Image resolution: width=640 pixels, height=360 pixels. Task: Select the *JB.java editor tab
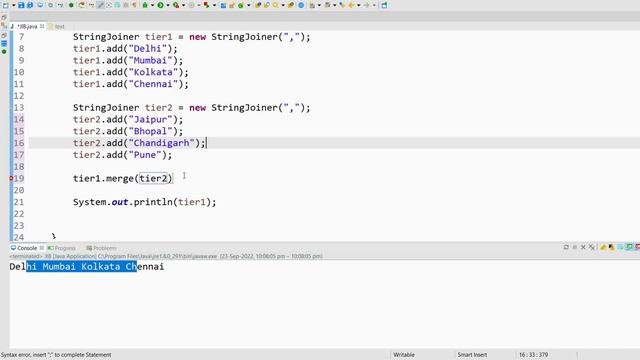[x=27, y=26]
